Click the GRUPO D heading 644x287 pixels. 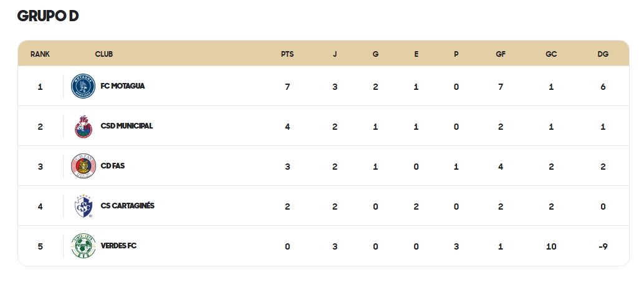47,16
